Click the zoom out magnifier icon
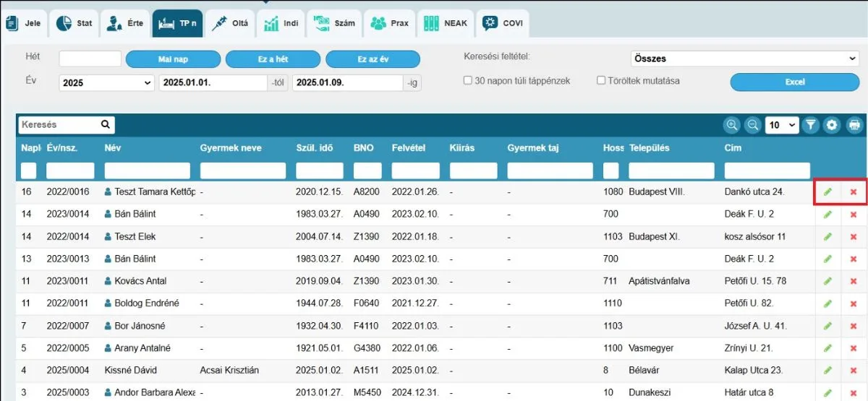This screenshot has width=868, height=401. tap(753, 125)
